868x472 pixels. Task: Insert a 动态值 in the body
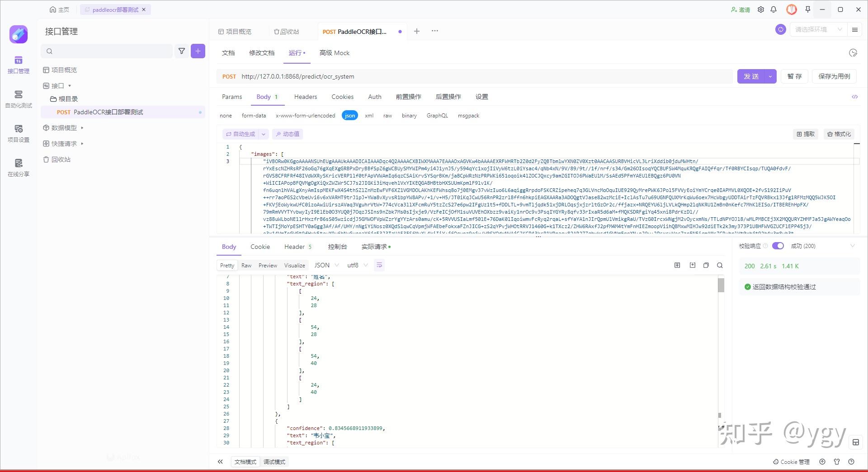(288, 134)
